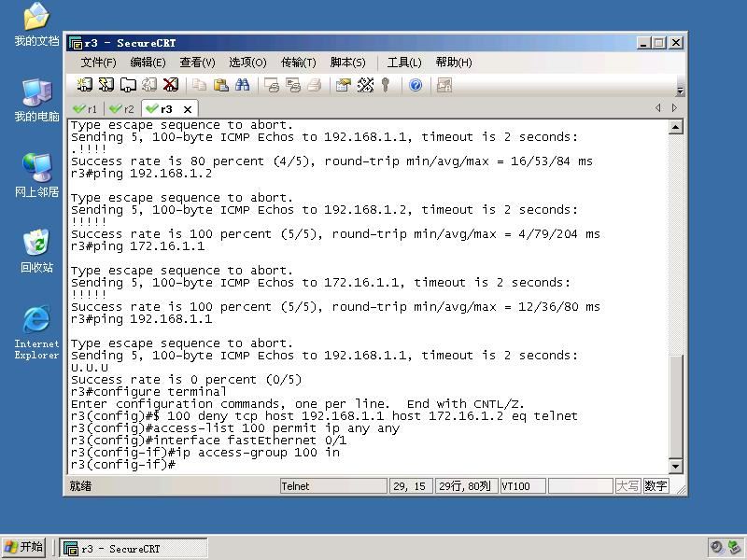Open the Keymap Editor icon
This screenshot has height=560, width=747.
coord(365,85)
